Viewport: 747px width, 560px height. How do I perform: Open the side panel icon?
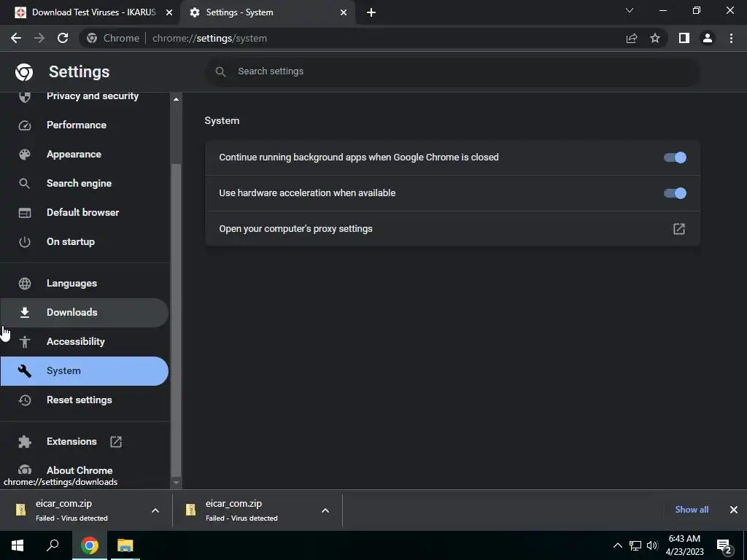(x=684, y=38)
